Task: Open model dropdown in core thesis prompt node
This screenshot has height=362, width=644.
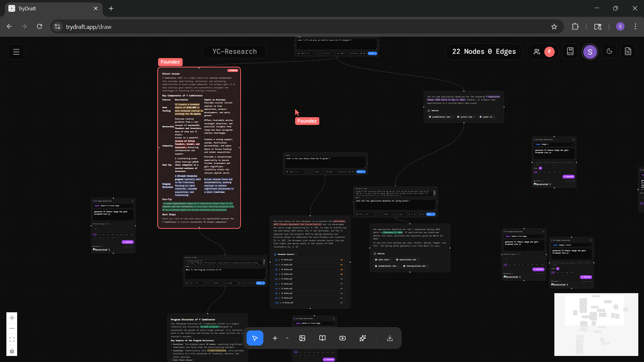Action: 295,172
